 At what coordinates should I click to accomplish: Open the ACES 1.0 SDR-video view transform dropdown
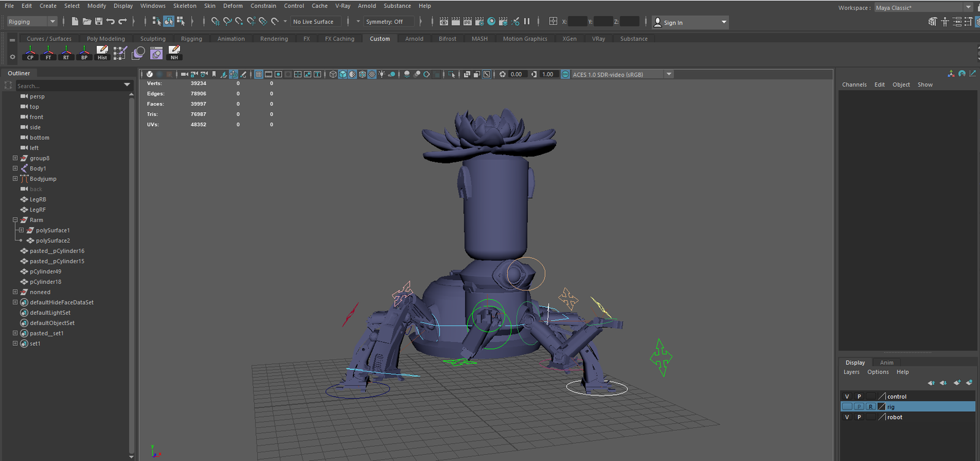[x=669, y=74]
